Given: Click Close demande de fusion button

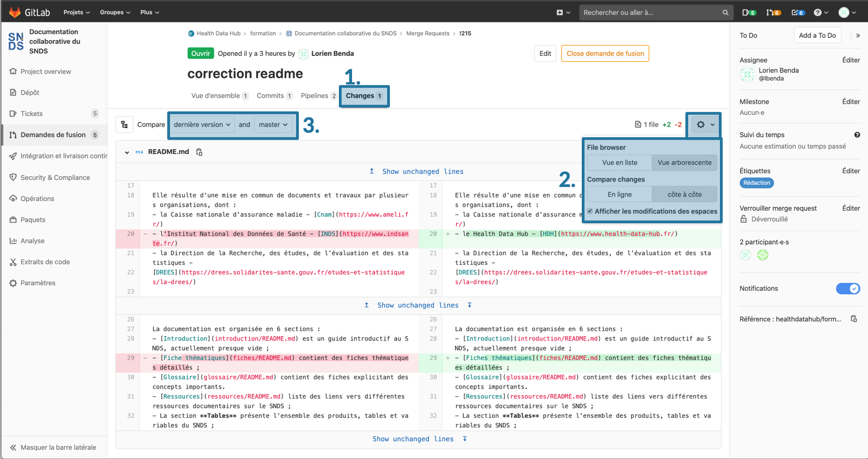Looking at the screenshot, I should (x=605, y=54).
